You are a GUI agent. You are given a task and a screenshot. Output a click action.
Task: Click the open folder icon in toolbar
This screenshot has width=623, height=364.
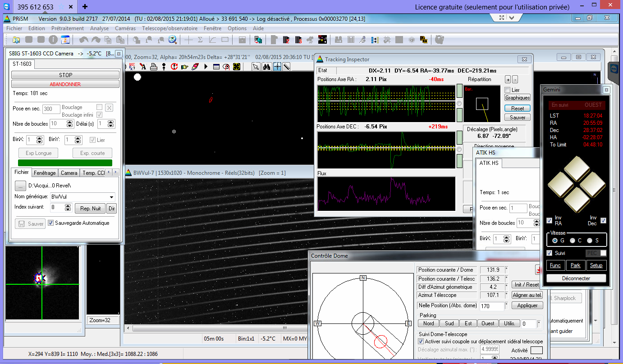16,40
